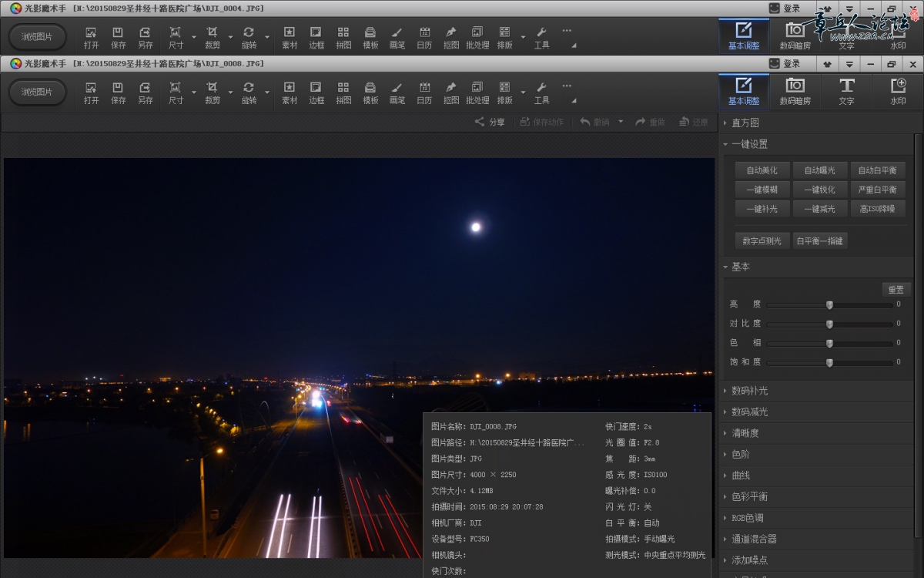Launch the 拼图 collage tool in the DJI_0008 window
Viewport: 924px width, 578px height.
point(343,92)
